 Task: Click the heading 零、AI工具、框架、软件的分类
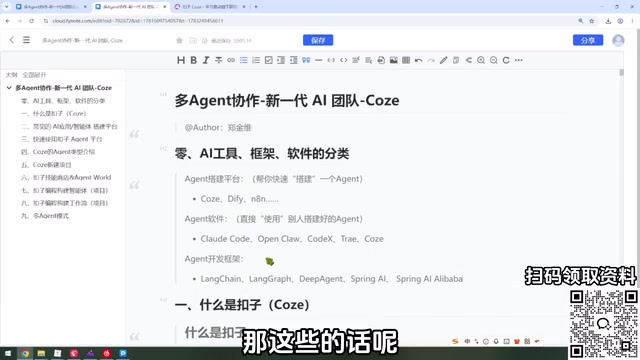(262, 153)
